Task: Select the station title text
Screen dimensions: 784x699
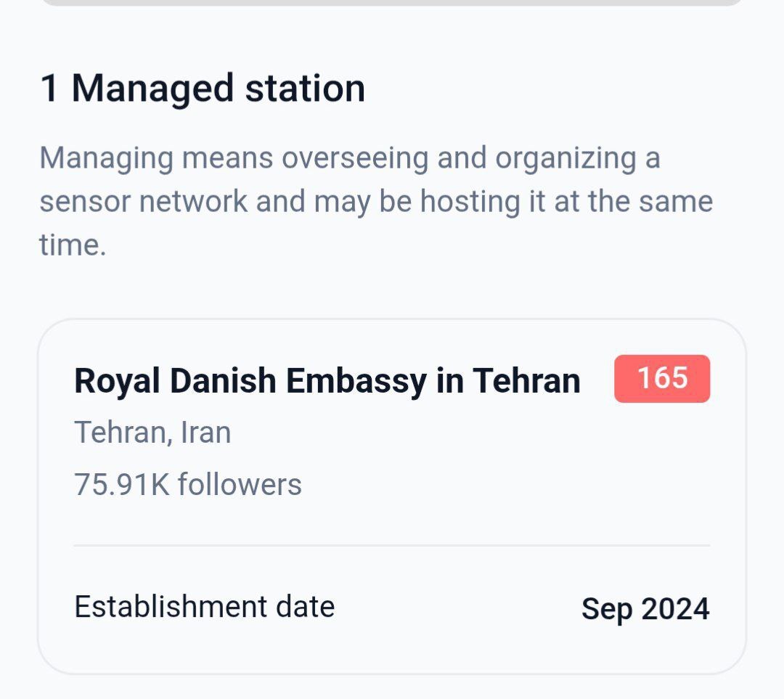Action: [x=328, y=379]
